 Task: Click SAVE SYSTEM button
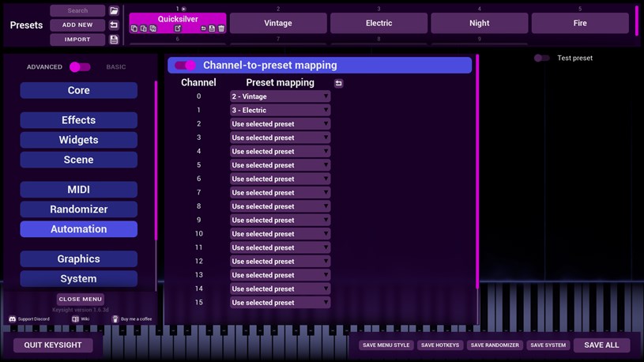click(548, 345)
